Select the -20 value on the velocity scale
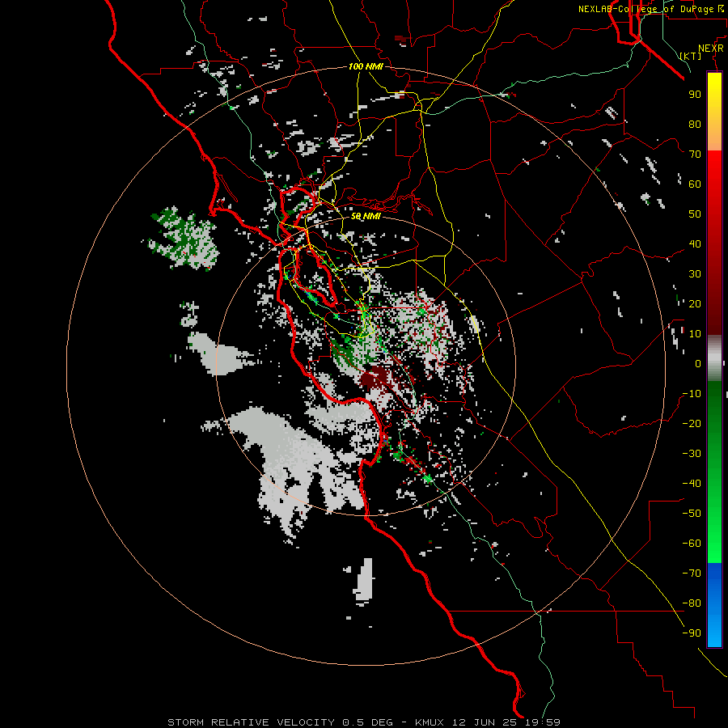The height and width of the screenshot is (728, 728). (x=692, y=424)
